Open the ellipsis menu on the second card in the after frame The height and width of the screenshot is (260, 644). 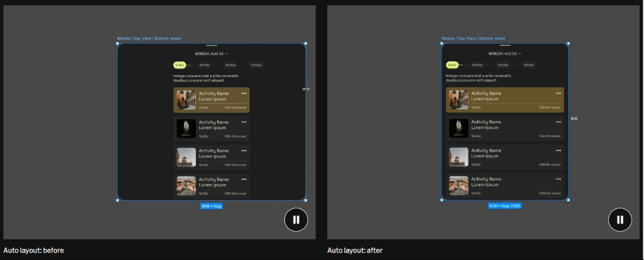558,122
